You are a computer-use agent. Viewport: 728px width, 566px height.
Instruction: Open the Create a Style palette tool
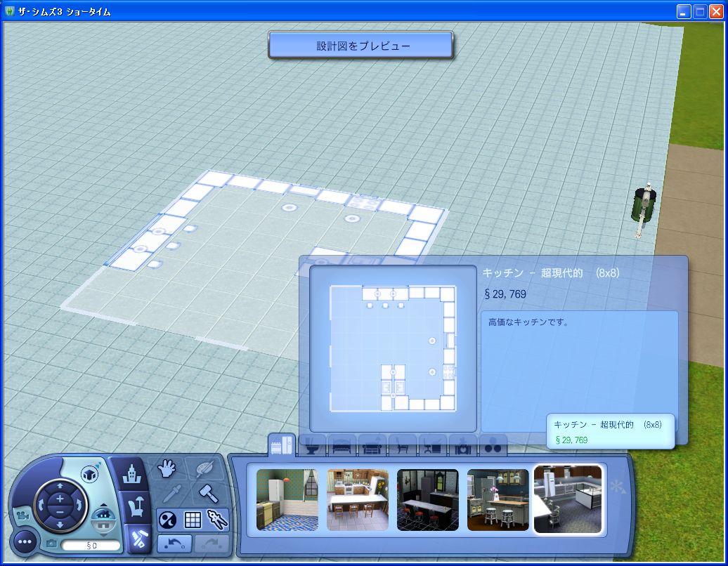coord(203,469)
